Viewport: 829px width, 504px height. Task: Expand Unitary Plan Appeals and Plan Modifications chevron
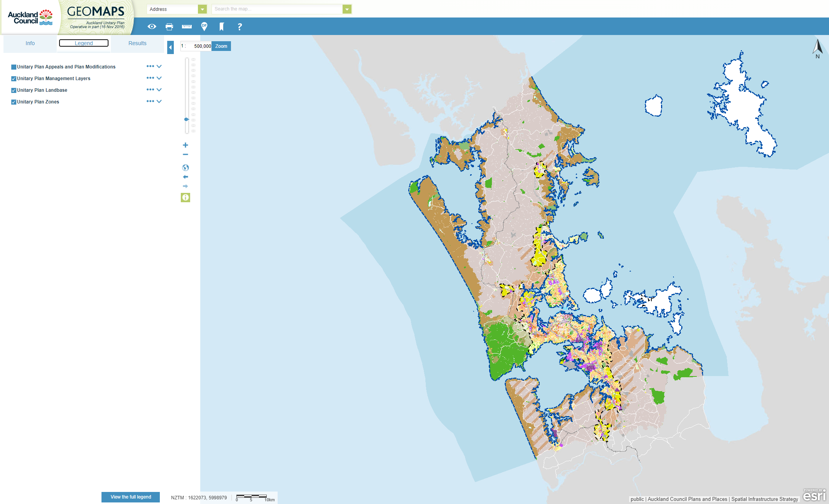pos(159,66)
